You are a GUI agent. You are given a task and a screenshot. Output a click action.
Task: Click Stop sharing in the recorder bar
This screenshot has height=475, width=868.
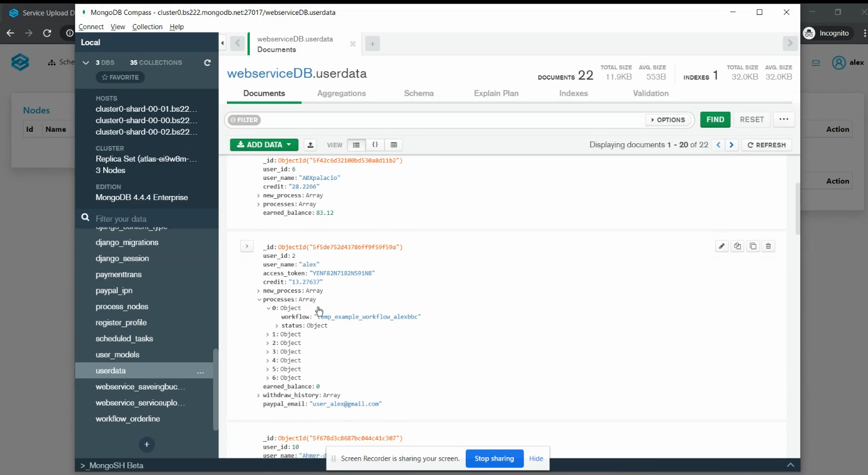(x=494, y=458)
